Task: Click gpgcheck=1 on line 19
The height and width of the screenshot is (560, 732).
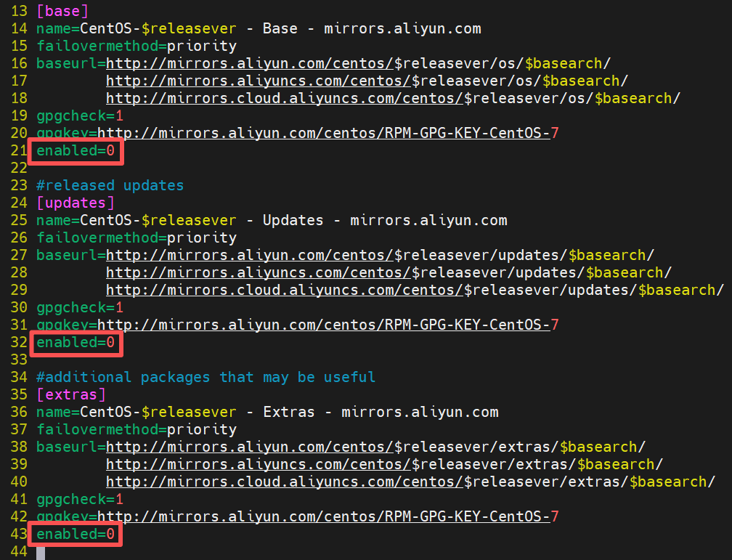Action: [x=80, y=115]
